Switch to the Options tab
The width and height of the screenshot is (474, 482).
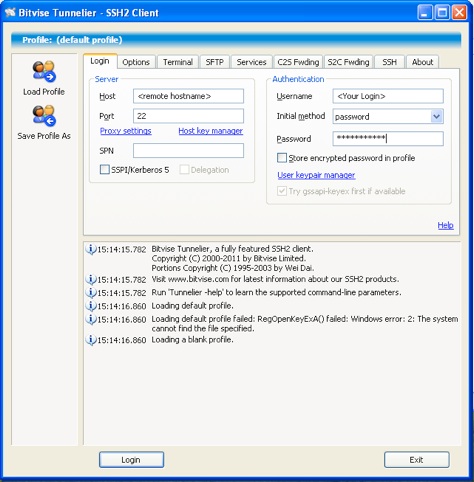click(x=136, y=62)
